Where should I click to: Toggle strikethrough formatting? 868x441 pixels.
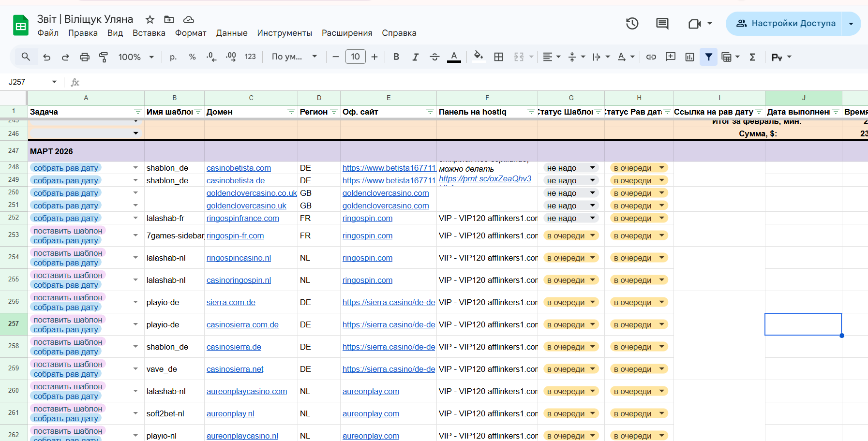tap(434, 57)
